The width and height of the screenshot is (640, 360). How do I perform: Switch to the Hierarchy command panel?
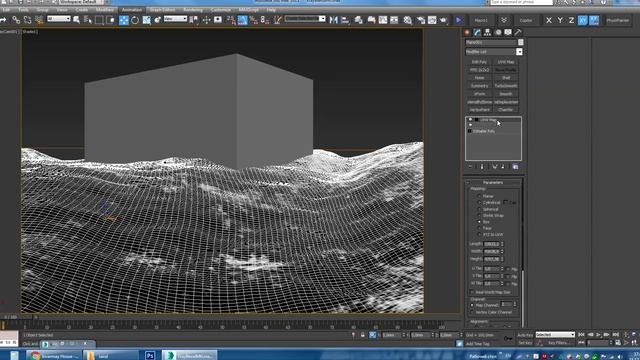pyautogui.click(x=487, y=32)
